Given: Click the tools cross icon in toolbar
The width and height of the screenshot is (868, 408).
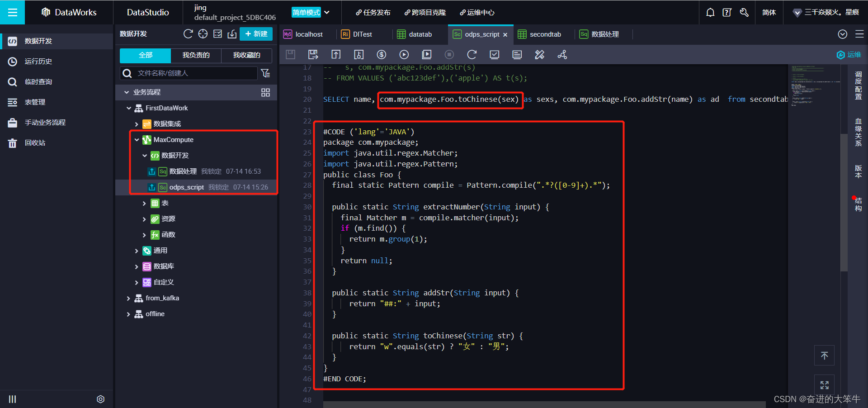Looking at the screenshot, I should (540, 55).
